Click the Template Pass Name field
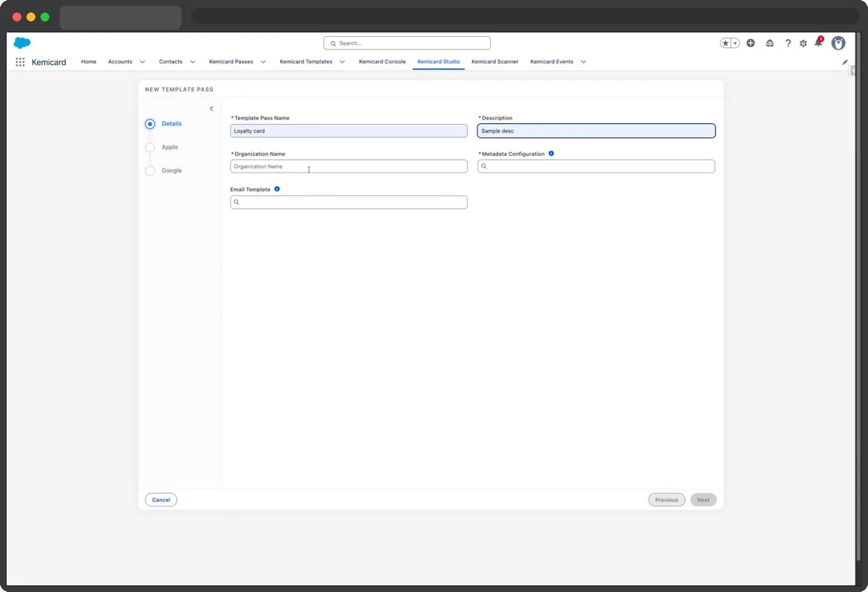This screenshot has height=592, width=868. pos(349,130)
